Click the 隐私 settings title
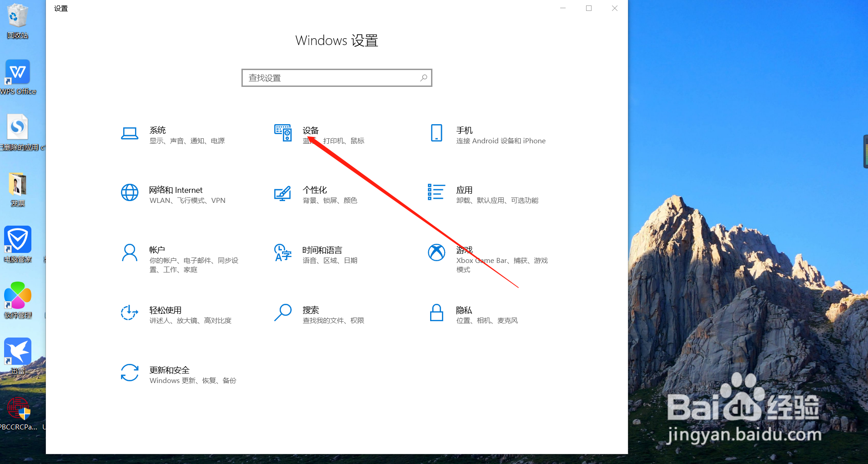The height and width of the screenshot is (464, 868). coord(464,310)
